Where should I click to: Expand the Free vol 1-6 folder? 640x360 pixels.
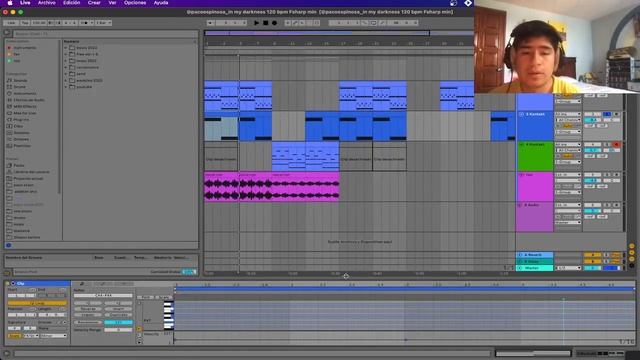(x=66, y=54)
